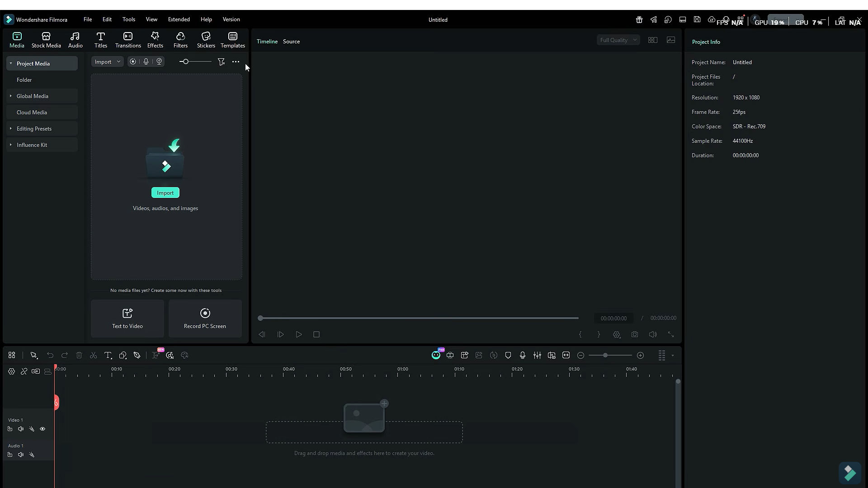Open the Media tab

point(17,40)
